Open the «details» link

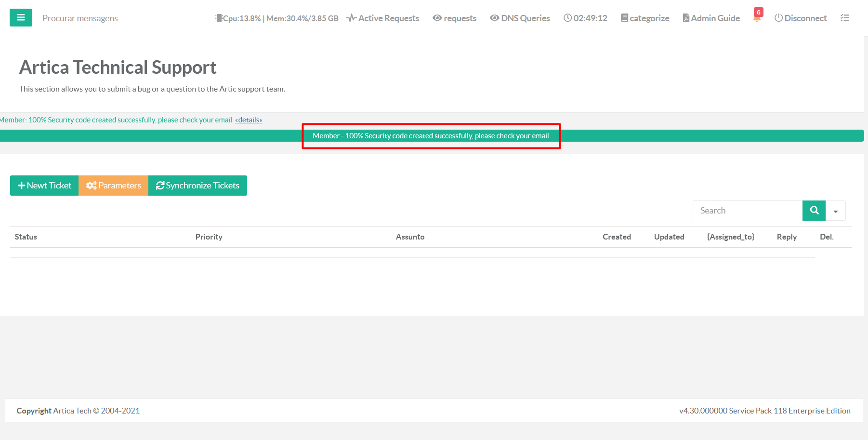[249, 120]
